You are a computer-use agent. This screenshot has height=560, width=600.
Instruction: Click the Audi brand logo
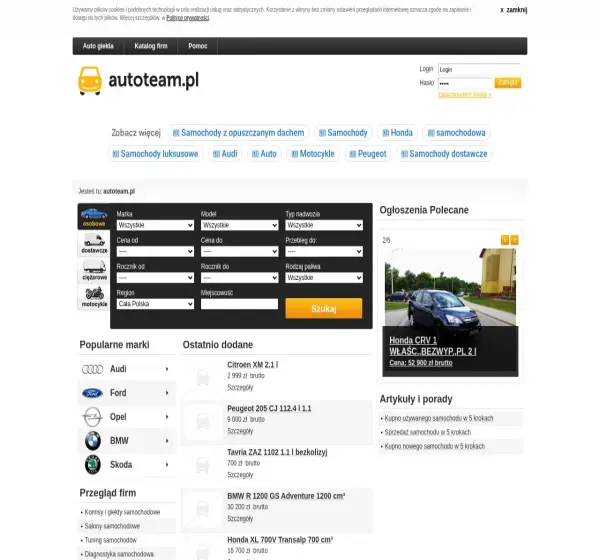point(93,369)
